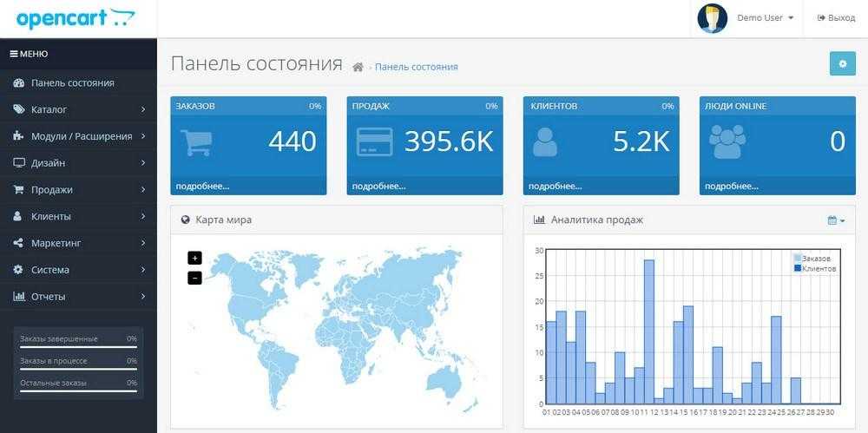
Task: Click the Панель состояния breadcrumb link
Action: coord(416,67)
